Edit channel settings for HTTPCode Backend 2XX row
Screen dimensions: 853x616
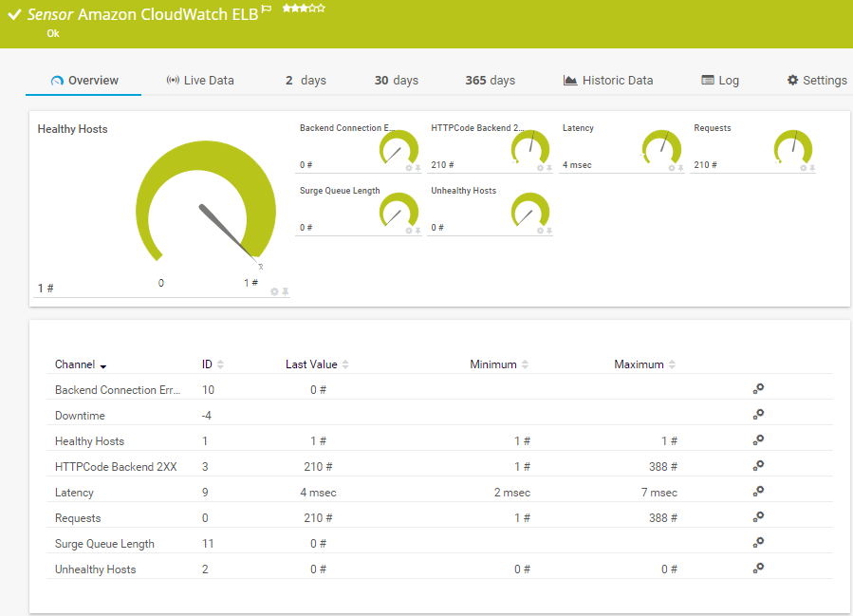click(758, 466)
